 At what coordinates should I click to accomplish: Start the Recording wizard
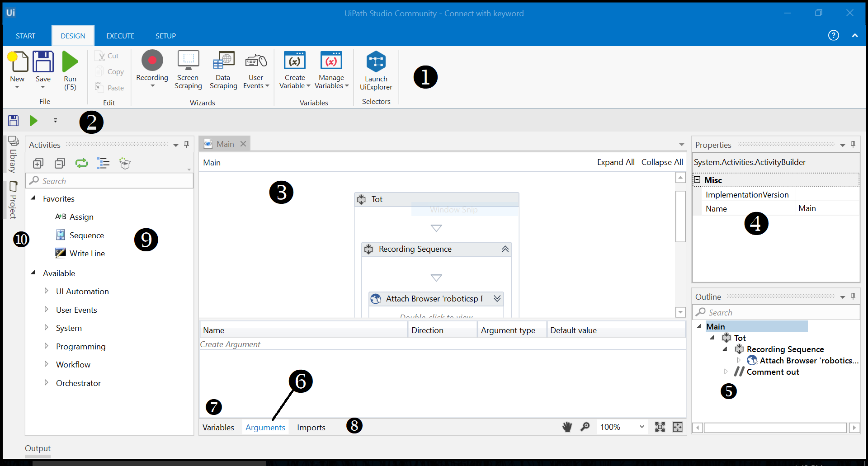(152, 61)
